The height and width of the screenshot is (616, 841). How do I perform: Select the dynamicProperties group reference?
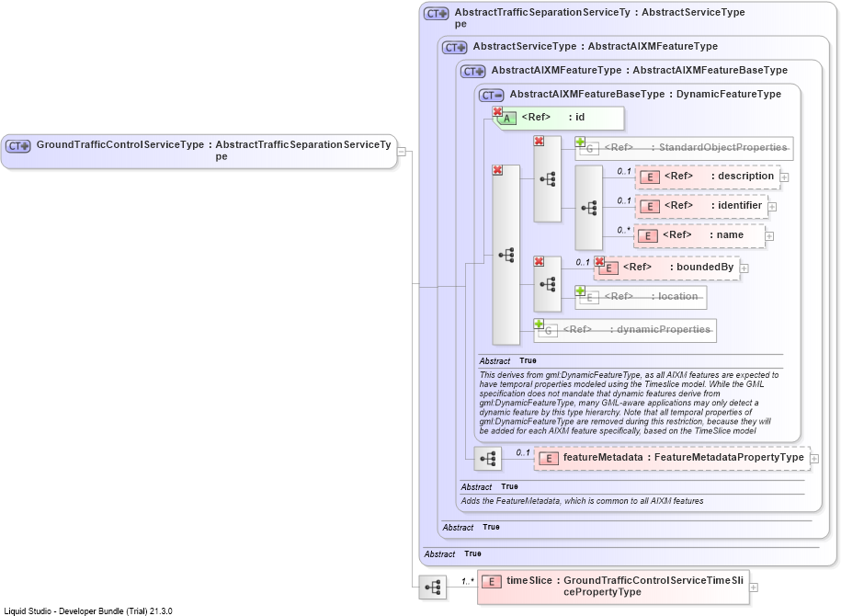pyautogui.click(x=625, y=330)
